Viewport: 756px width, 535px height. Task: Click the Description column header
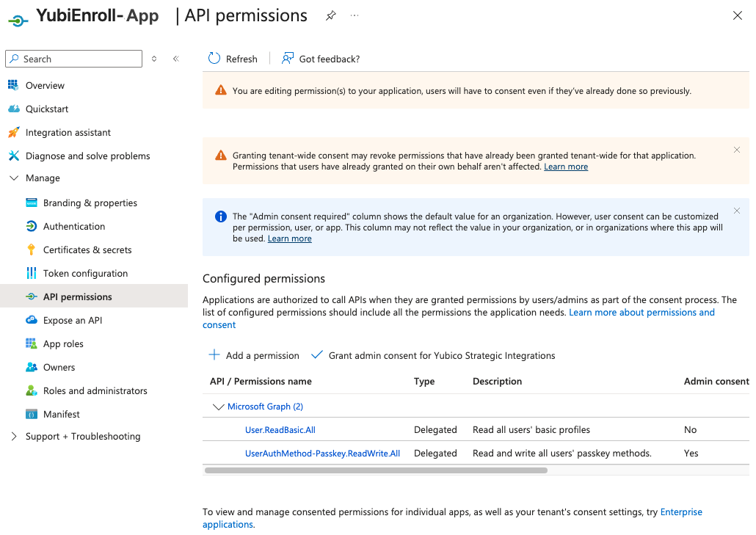[497, 381]
